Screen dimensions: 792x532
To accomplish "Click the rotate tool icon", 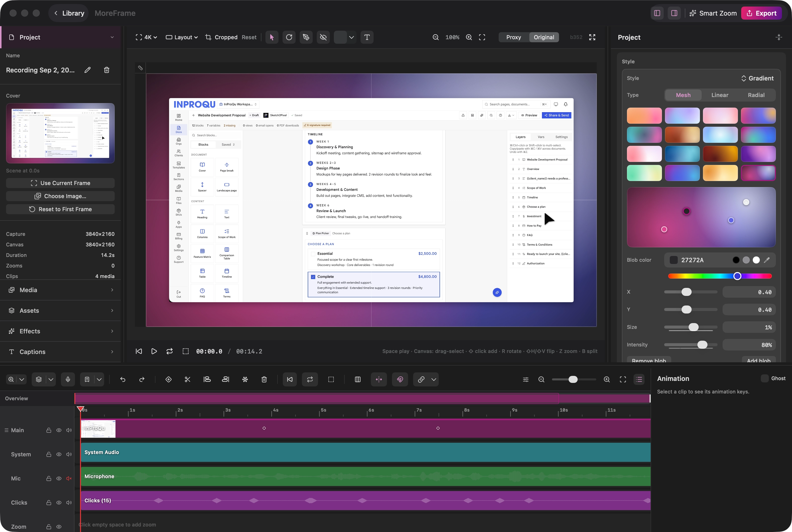I will pyautogui.click(x=289, y=37).
